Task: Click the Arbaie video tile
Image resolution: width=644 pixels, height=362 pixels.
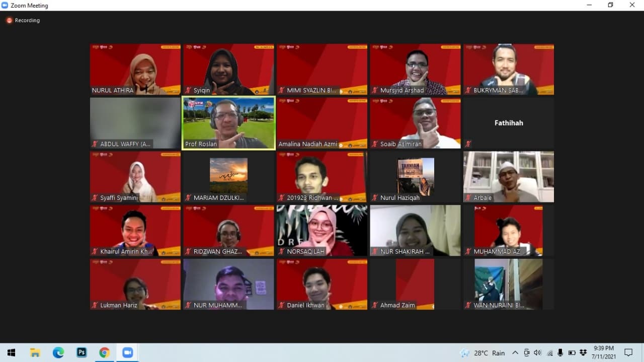Action: [x=508, y=177]
